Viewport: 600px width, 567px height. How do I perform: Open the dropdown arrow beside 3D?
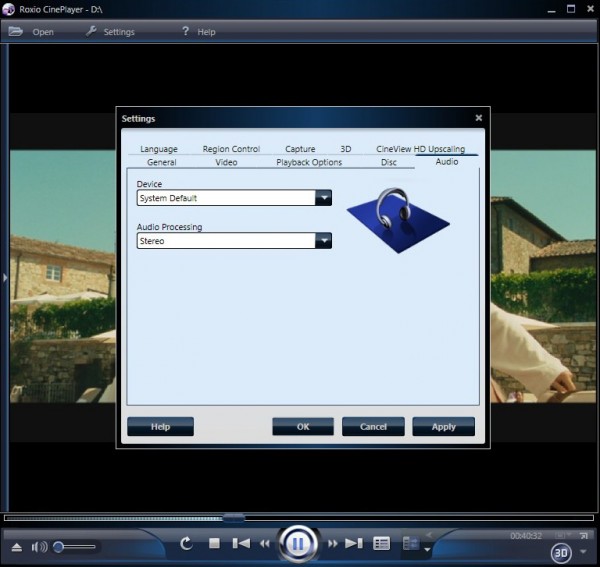tap(584, 551)
